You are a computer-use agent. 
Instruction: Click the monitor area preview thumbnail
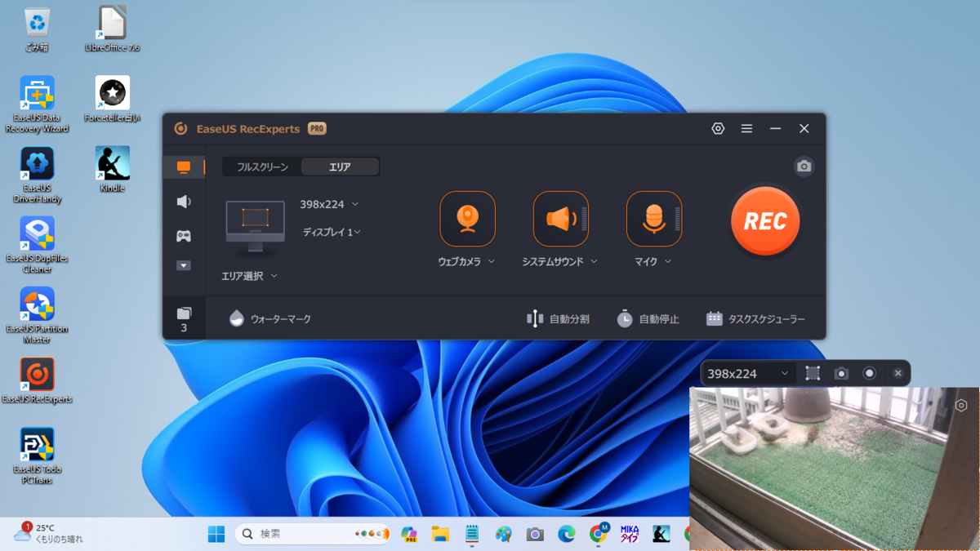[x=256, y=226]
